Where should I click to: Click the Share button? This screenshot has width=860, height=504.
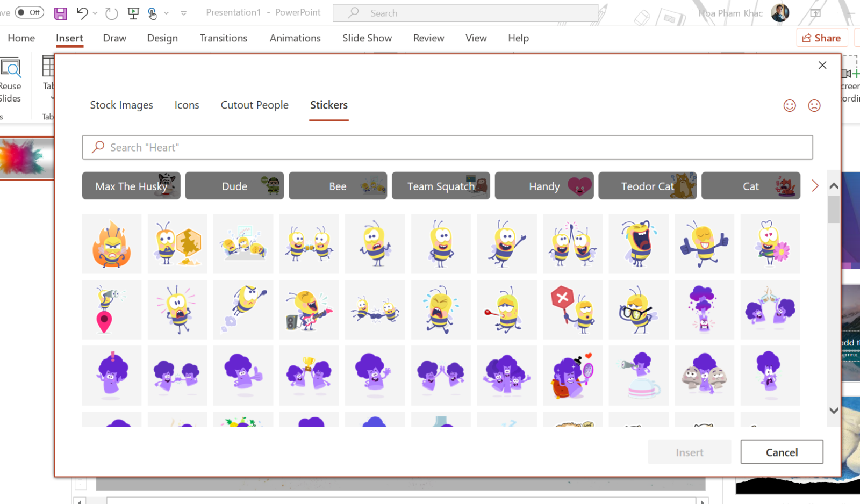click(x=822, y=38)
